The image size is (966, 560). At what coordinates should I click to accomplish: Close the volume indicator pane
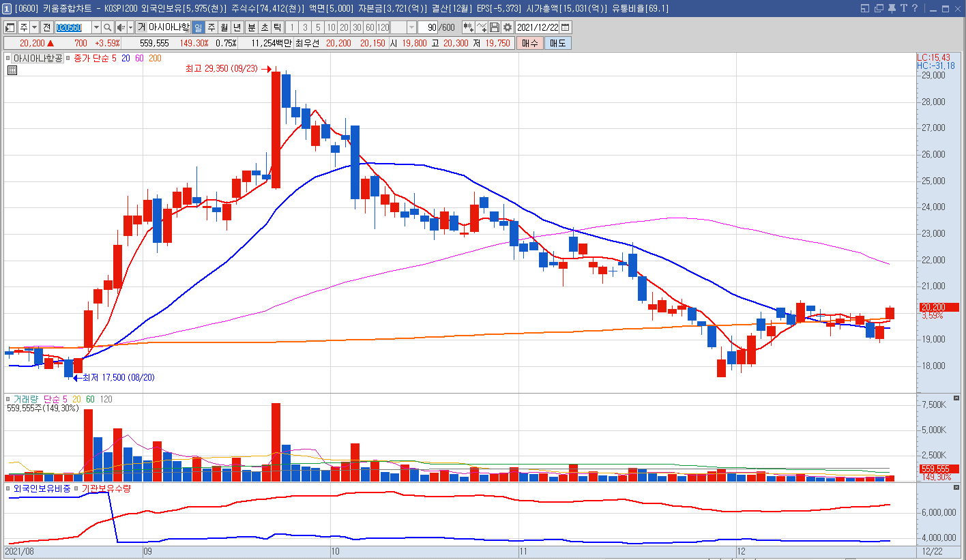[x=956, y=398]
